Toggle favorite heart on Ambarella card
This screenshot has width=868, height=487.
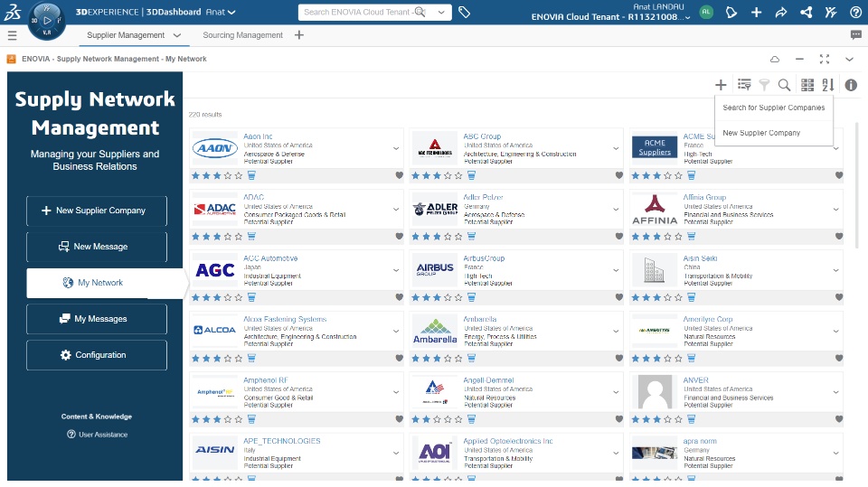[619, 359]
